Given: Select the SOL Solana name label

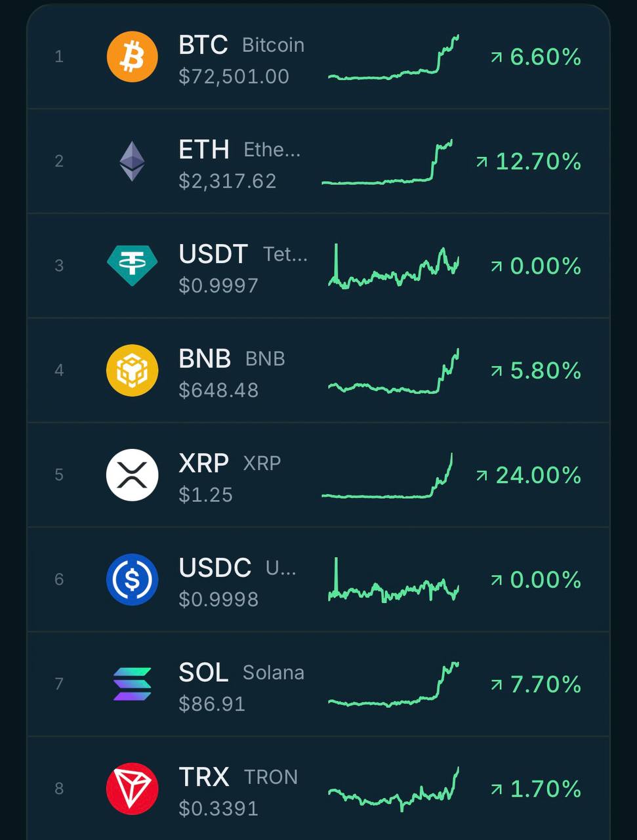Looking at the screenshot, I should [x=274, y=673].
